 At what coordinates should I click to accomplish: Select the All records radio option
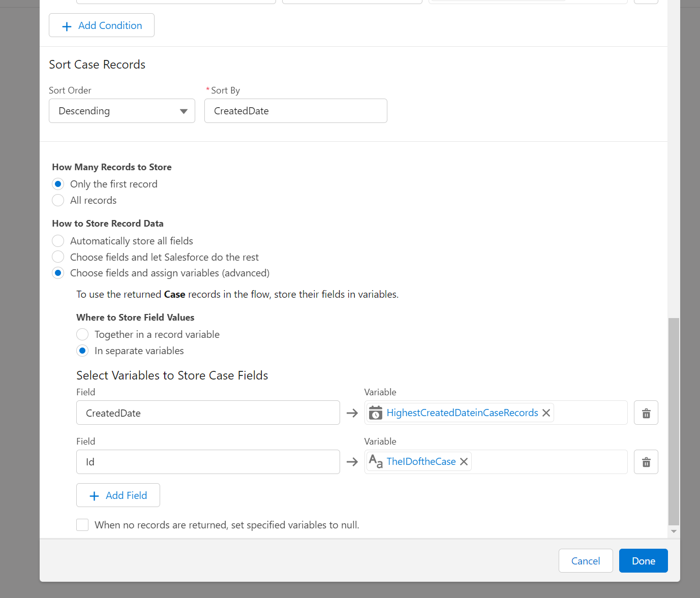pos(58,201)
